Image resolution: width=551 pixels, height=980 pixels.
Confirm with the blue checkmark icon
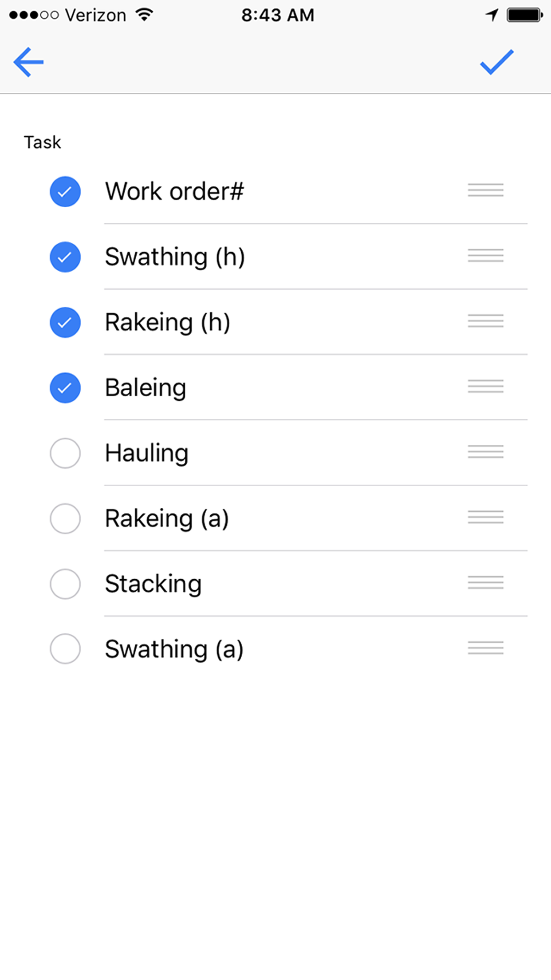(496, 62)
